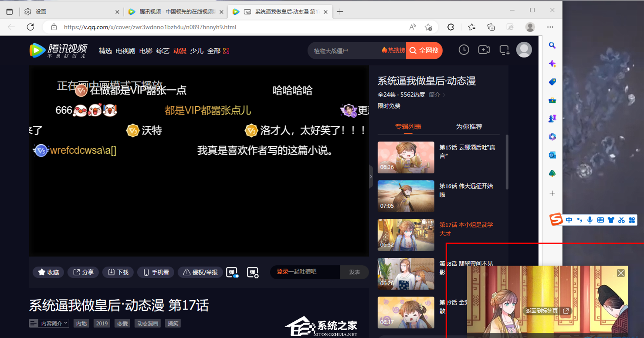Viewport: 644px width, 338px height.
Task: Open the Sogou soft keyboard icon
Action: pyautogui.click(x=600, y=220)
